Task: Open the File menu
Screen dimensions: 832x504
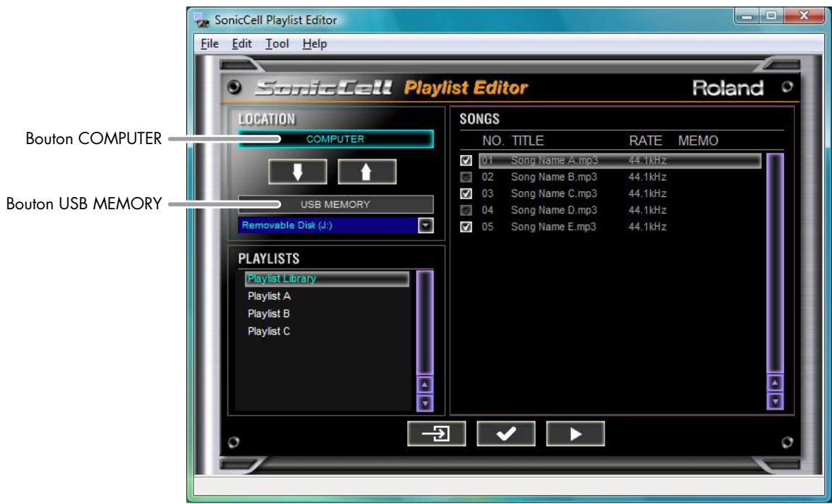Action: pyautogui.click(x=209, y=43)
